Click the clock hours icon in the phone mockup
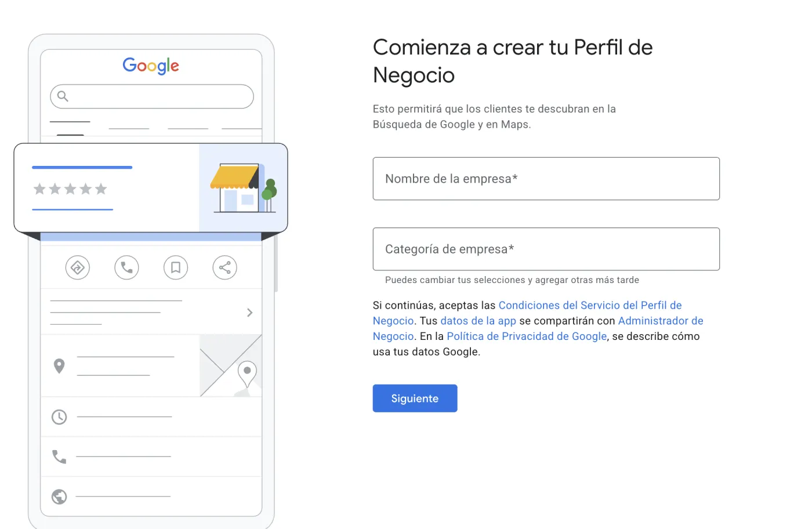This screenshot has width=812, height=529. [x=59, y=417]
